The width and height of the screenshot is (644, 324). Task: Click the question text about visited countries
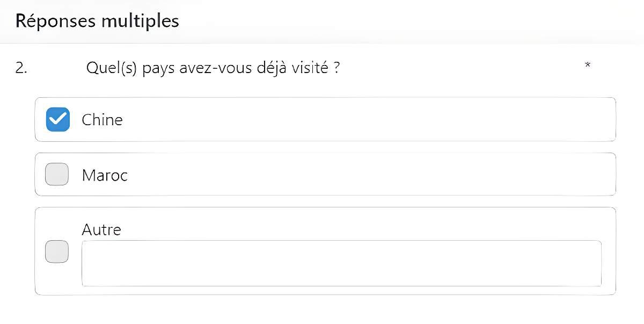click(213, 69)
